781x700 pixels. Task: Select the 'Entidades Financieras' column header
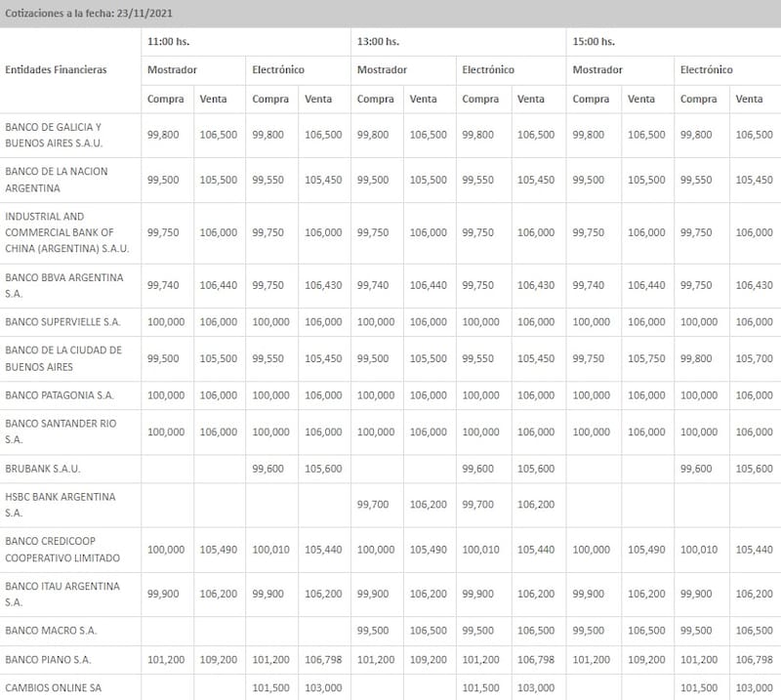(x=56, y=70)
